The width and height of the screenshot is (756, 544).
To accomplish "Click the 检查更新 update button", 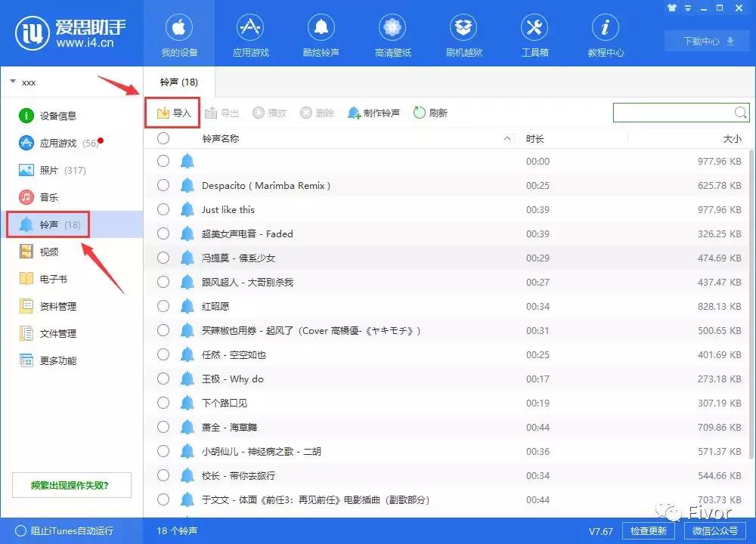I will click(648, 531).
